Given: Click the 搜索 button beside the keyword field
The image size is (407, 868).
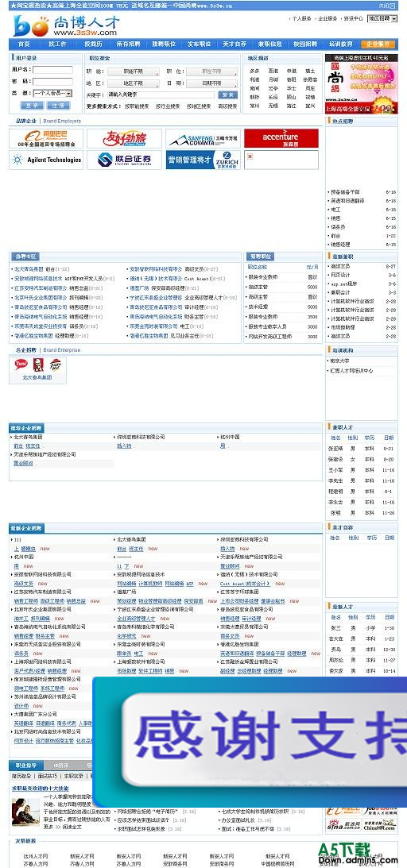Looking at the screenshot, I should 227,95.
